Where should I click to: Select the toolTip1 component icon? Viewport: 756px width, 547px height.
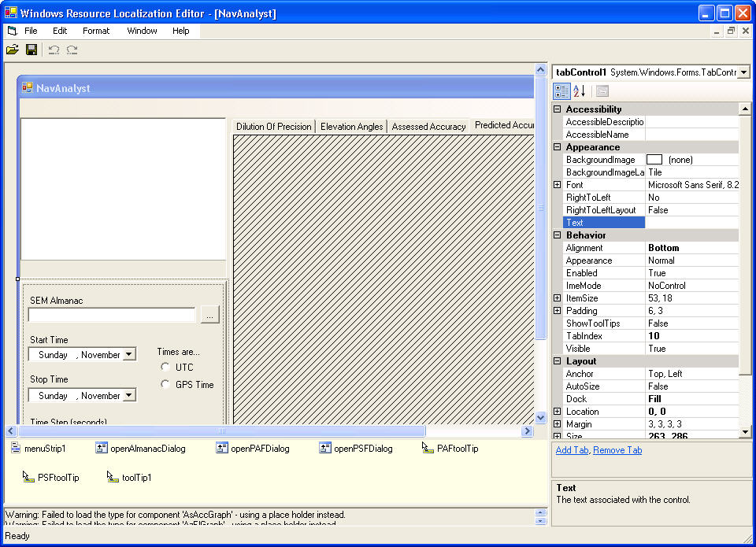click(113, 477)
